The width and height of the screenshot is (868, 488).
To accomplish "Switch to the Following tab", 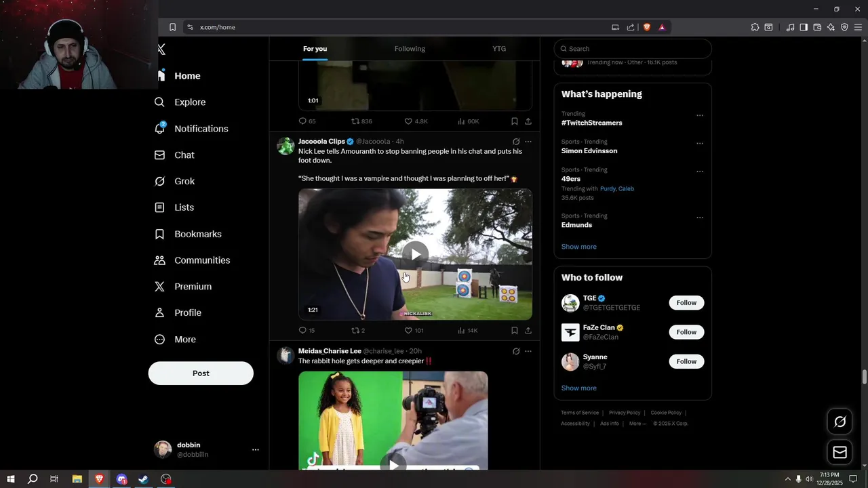I will coord(410,49).
